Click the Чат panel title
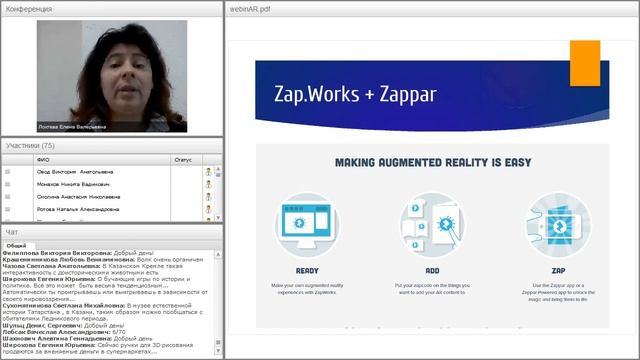 (11, 232)
